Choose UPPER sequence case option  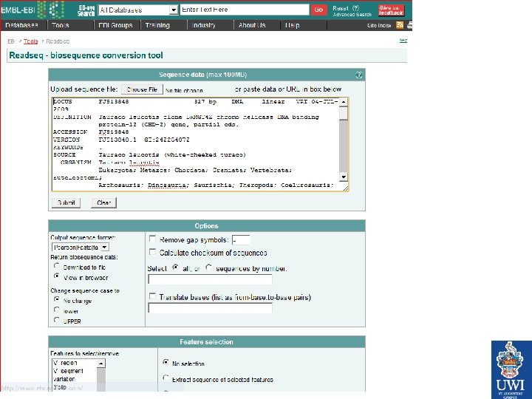tap(57, 320)
